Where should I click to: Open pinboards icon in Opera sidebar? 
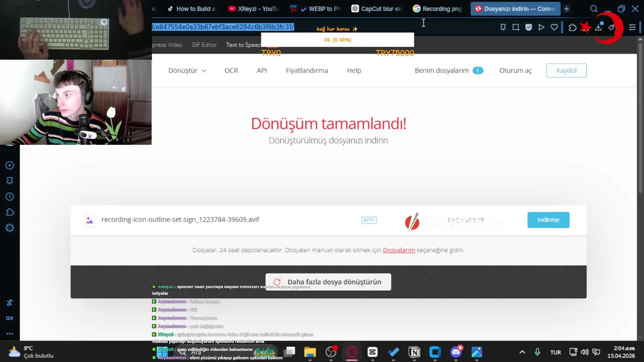[x=10, y=181]
